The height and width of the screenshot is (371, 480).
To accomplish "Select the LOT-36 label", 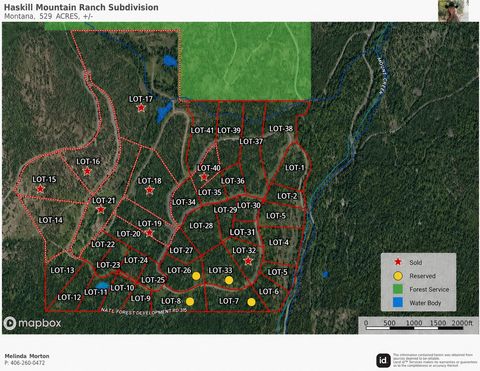I will tap(233, 181).
